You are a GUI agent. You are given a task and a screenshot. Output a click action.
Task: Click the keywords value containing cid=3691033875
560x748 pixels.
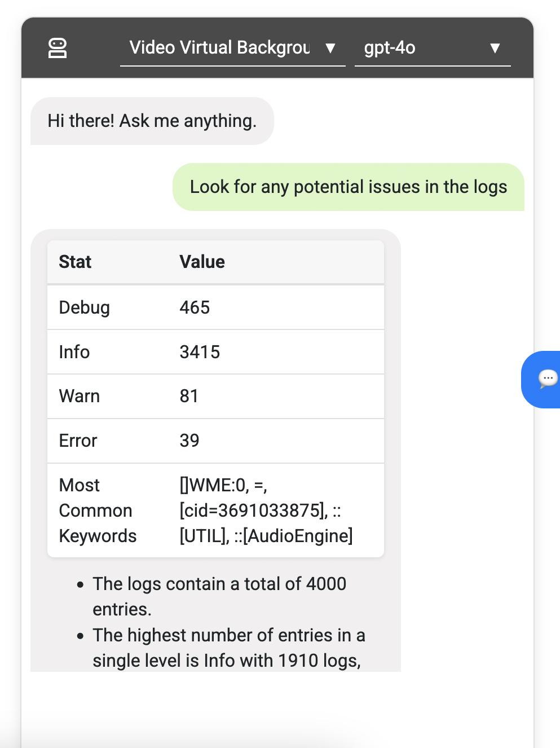(266, 511)
